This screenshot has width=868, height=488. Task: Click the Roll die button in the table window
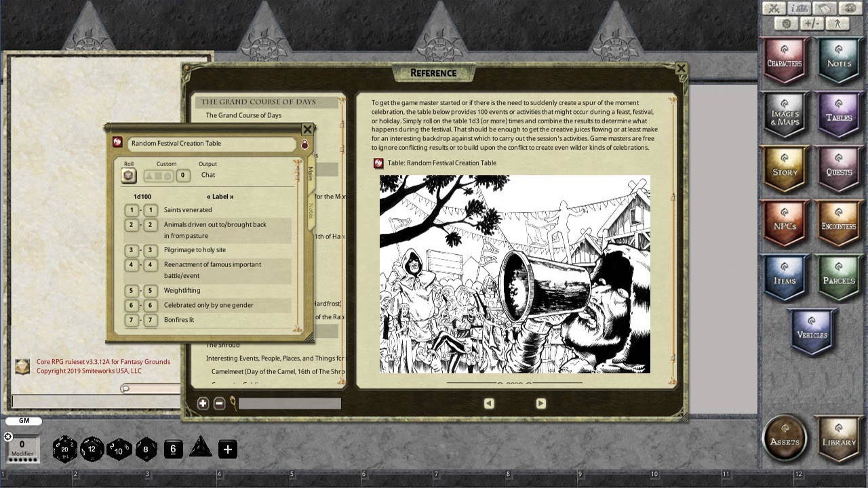(x=128, y=175)
